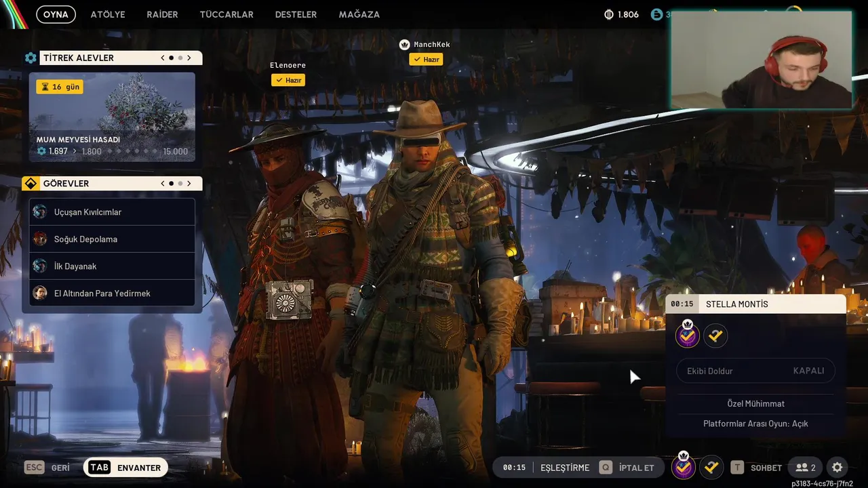
Task: Click the coin currency icon beside 1.806
Action: pos(608,14)
